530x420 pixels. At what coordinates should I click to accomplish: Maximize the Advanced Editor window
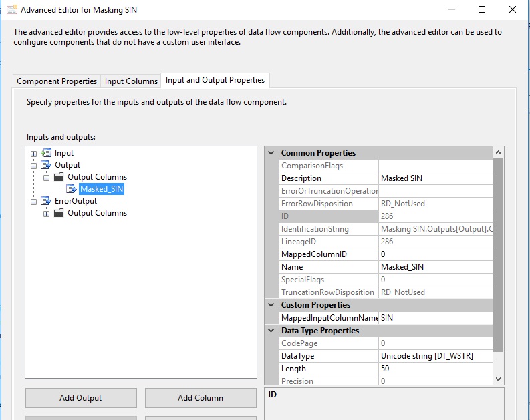pyautogui.click(x=482, y=9)
